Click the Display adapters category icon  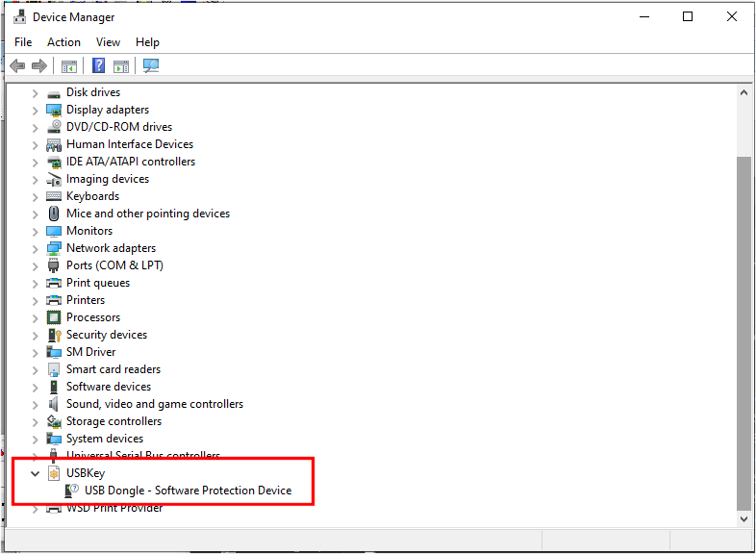[54, 110]
